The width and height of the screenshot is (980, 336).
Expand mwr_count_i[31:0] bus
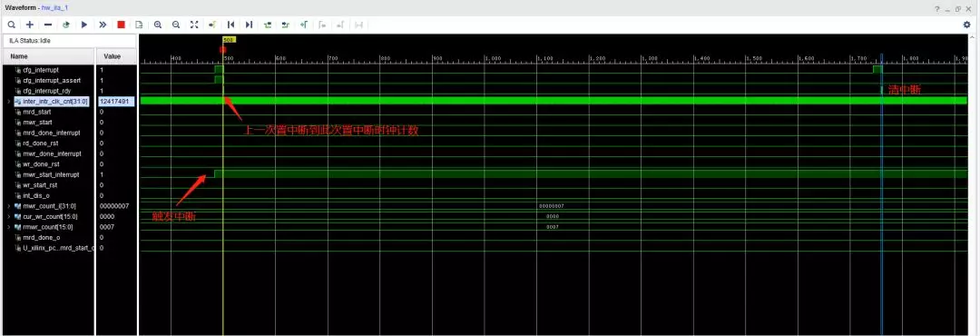coord(9,206)
